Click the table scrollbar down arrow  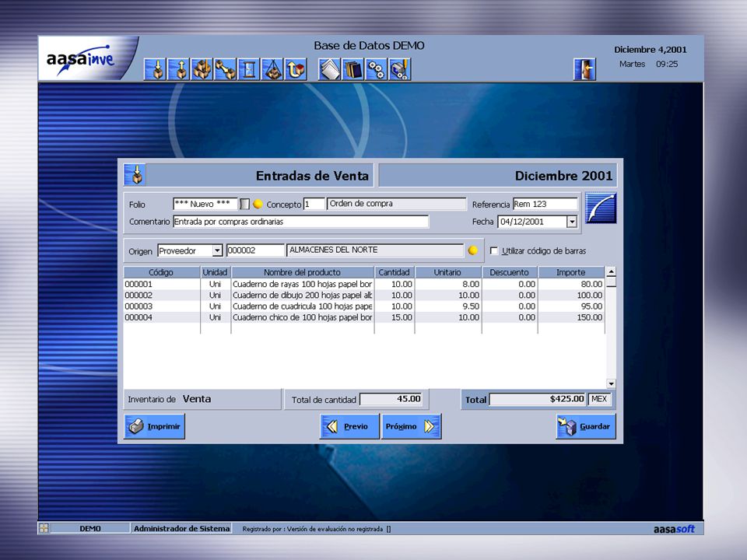click(x=612, y=383)
